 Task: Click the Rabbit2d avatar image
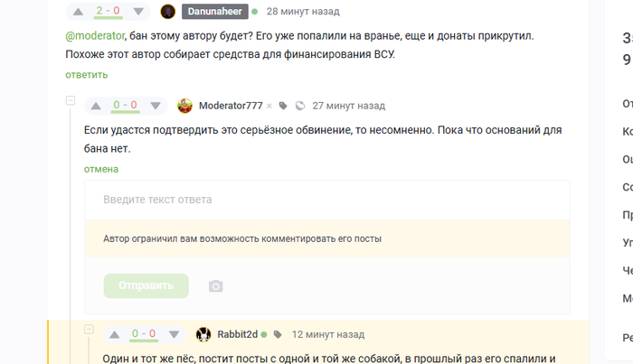point(204,333)
